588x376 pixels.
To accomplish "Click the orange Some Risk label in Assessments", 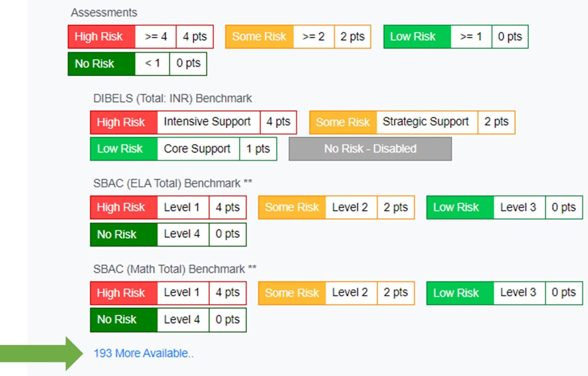I will pos(259,37).
